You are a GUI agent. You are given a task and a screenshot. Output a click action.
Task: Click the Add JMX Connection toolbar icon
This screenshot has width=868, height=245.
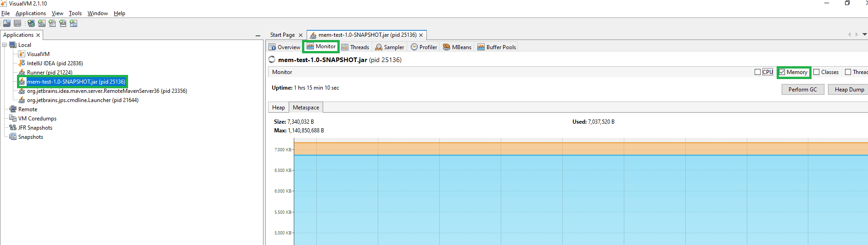[x=42, y=23]
